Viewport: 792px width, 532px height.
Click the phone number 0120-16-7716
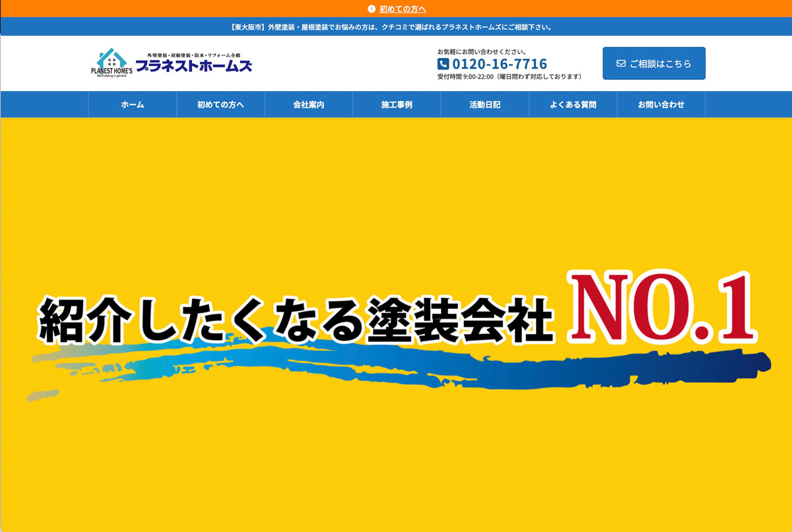[x=499, y=64]
